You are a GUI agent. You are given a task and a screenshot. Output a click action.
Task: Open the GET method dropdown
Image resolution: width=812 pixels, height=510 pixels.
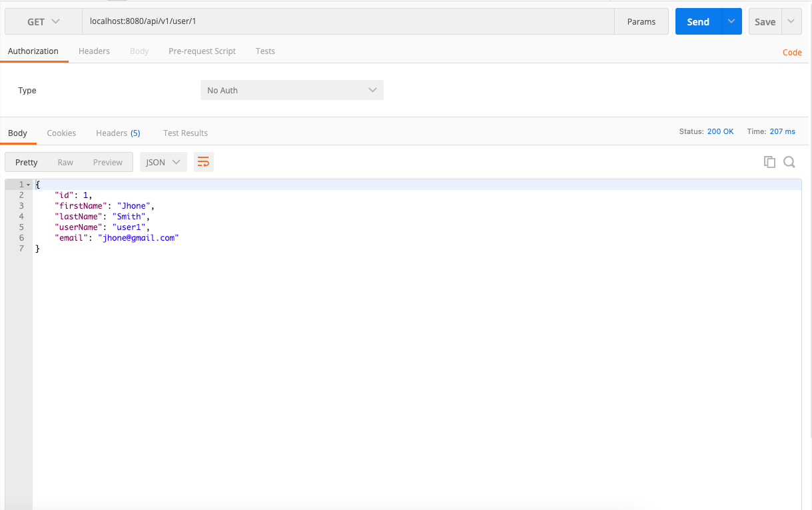point(42,21)
